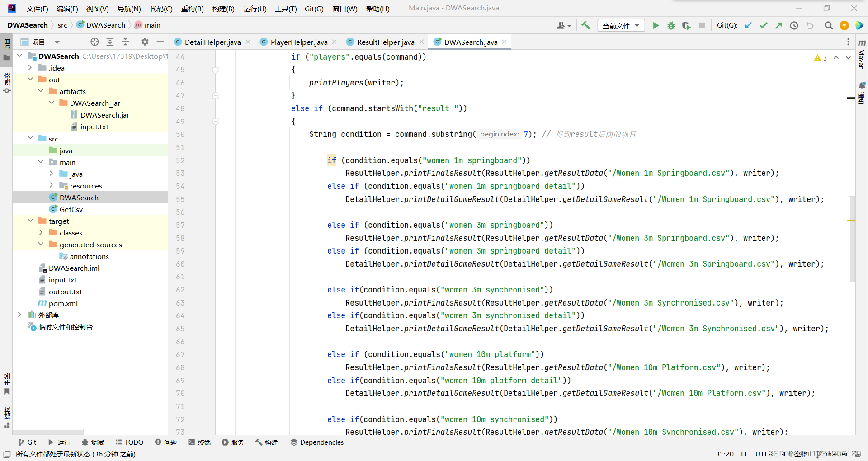This screenshot has width=868, height=461.
Task: Run the current file with green play button
Action: tap(656, 26)
